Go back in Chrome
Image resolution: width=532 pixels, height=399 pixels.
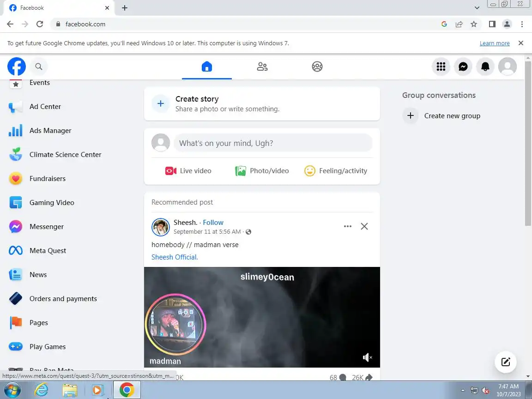(x=10, y=24)
